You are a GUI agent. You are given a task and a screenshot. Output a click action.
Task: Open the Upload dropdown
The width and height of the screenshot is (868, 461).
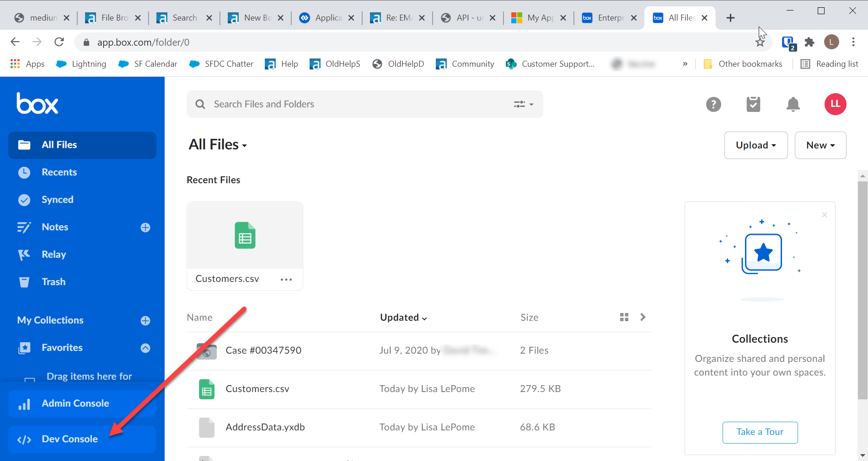(755, 145)
